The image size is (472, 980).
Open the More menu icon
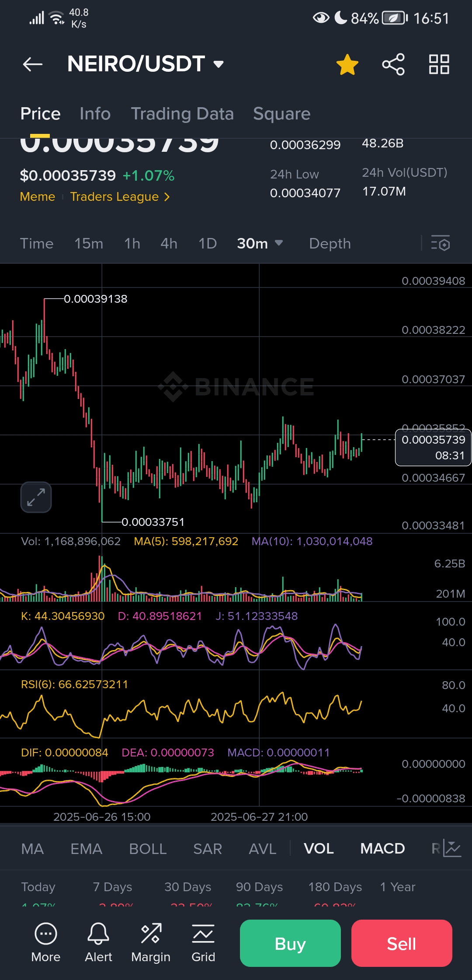tap(46, 942)
